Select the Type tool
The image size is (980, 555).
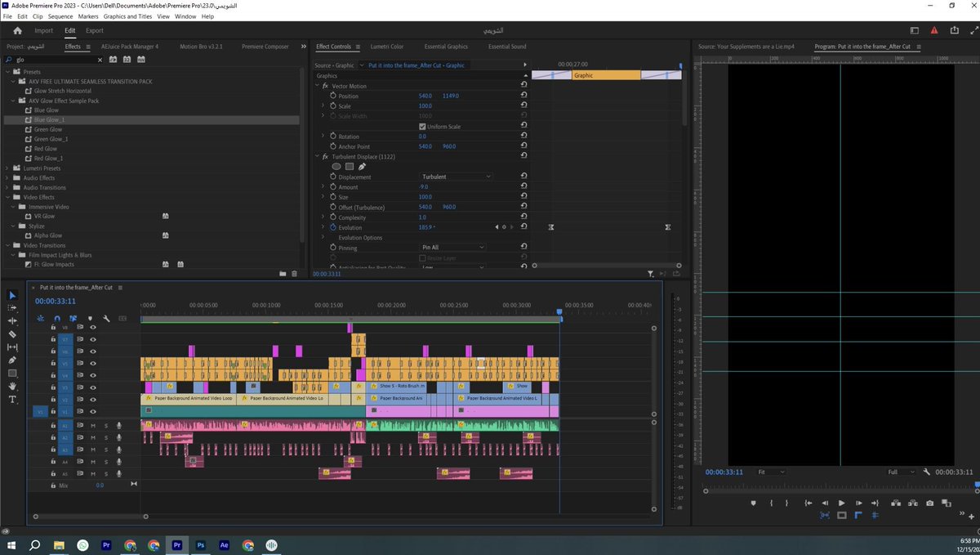(12, 400)
